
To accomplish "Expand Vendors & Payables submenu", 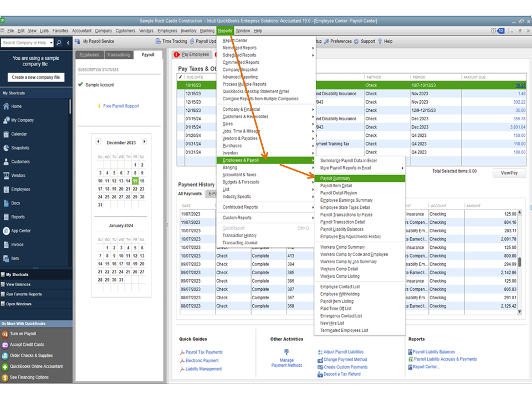I will pyautogui.click(x=266, y=139).
